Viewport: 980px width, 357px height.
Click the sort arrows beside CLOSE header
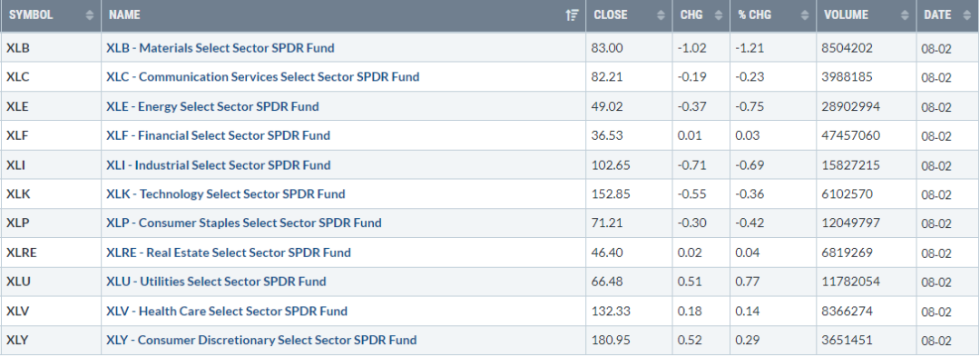point(661,15)
